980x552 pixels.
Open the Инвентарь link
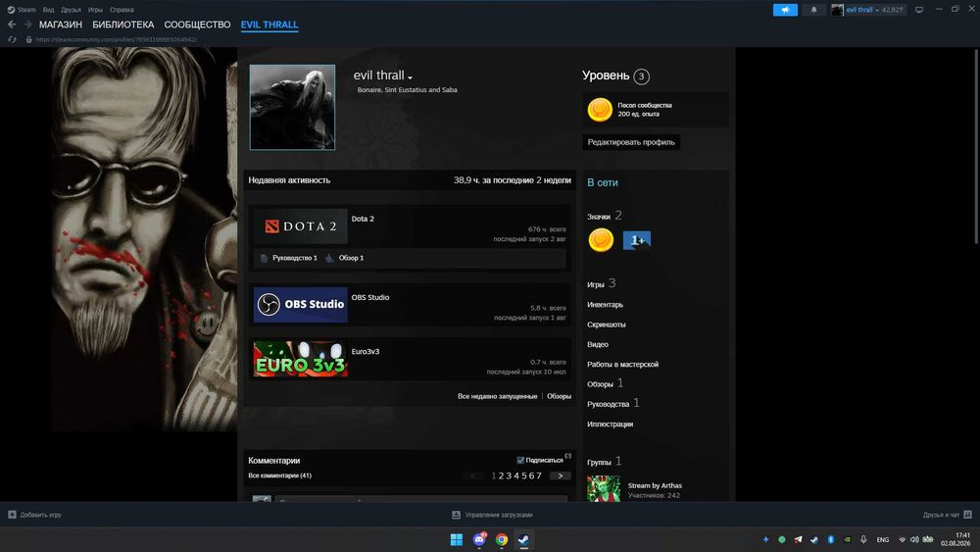pyautogui.click(x=605, y=305)
